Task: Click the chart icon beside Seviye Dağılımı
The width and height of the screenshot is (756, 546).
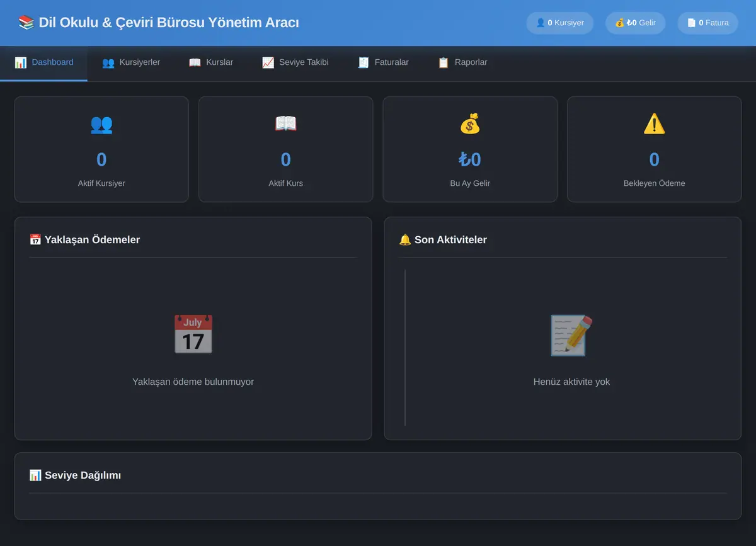Action: (x=35, y=475)
